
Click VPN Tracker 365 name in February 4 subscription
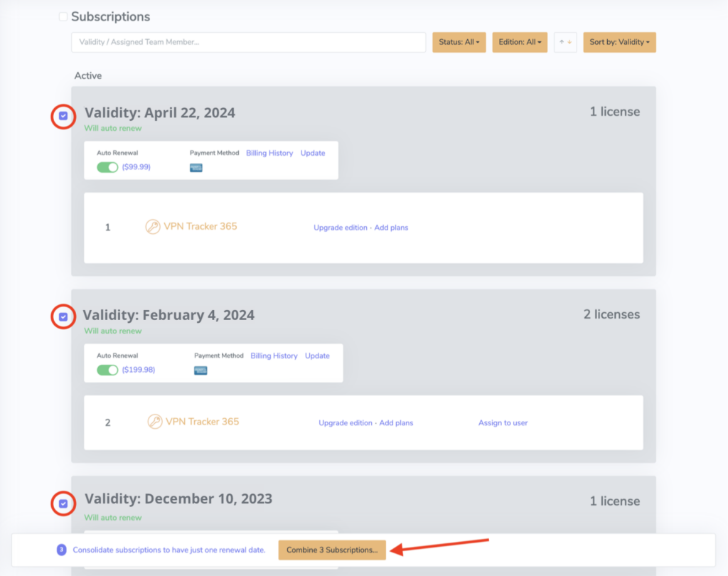(202, 421)
